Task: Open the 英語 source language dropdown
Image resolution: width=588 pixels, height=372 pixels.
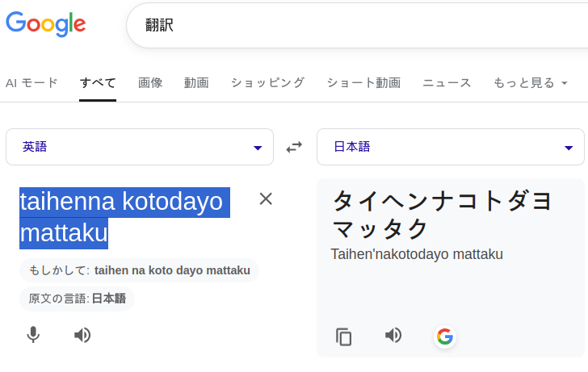Action: 140,147
